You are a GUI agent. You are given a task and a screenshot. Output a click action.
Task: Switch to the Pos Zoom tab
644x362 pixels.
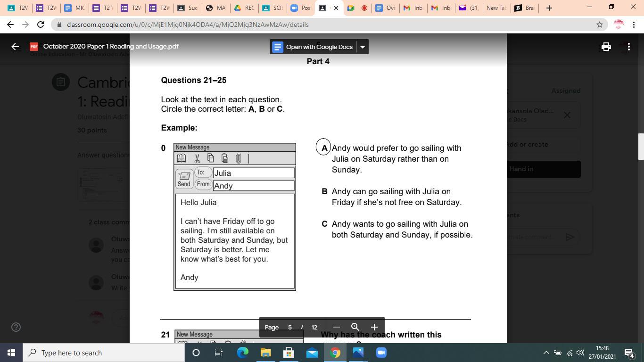[300, 8]
